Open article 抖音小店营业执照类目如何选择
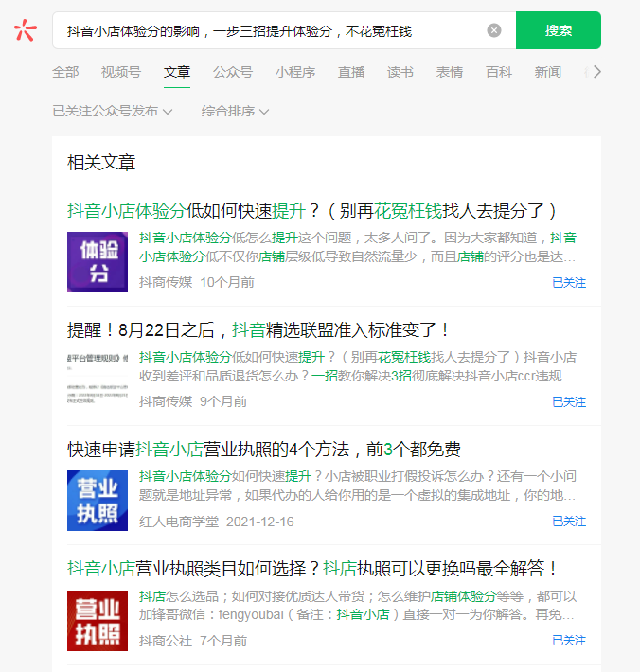This screenshot has height=672, width=640. pyautogui.click(x=313, y=569)
